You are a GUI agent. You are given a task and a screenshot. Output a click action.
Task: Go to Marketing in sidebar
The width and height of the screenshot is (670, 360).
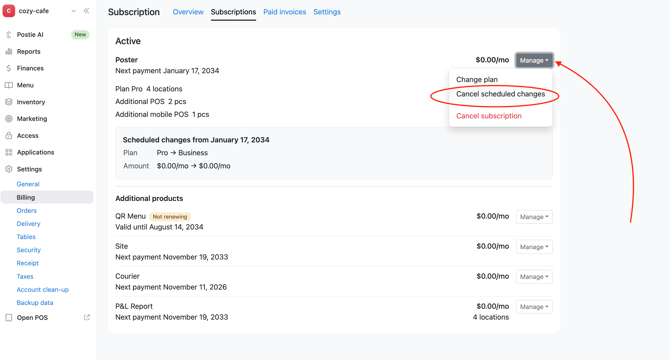pos(32,119)
